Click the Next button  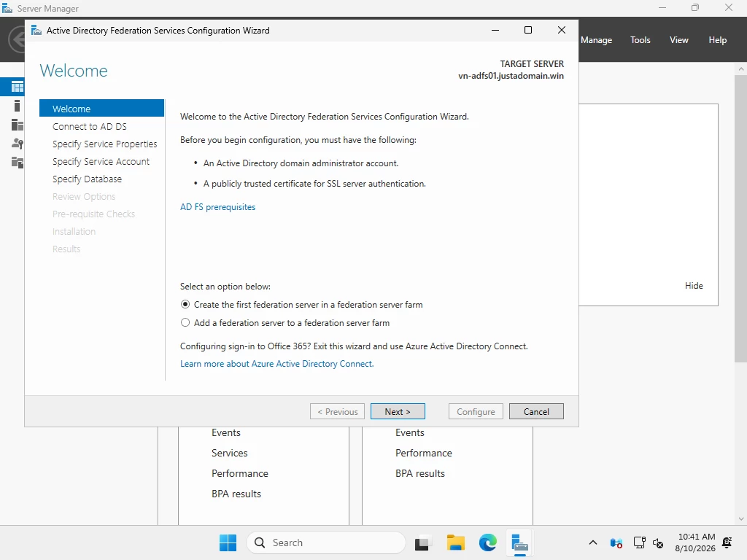click(x=398, y=411)
